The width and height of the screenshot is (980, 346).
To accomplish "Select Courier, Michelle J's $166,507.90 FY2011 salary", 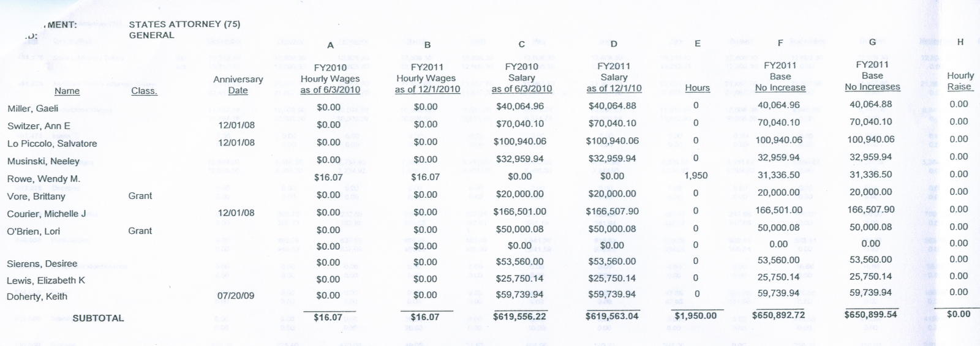I will point(612,211).
